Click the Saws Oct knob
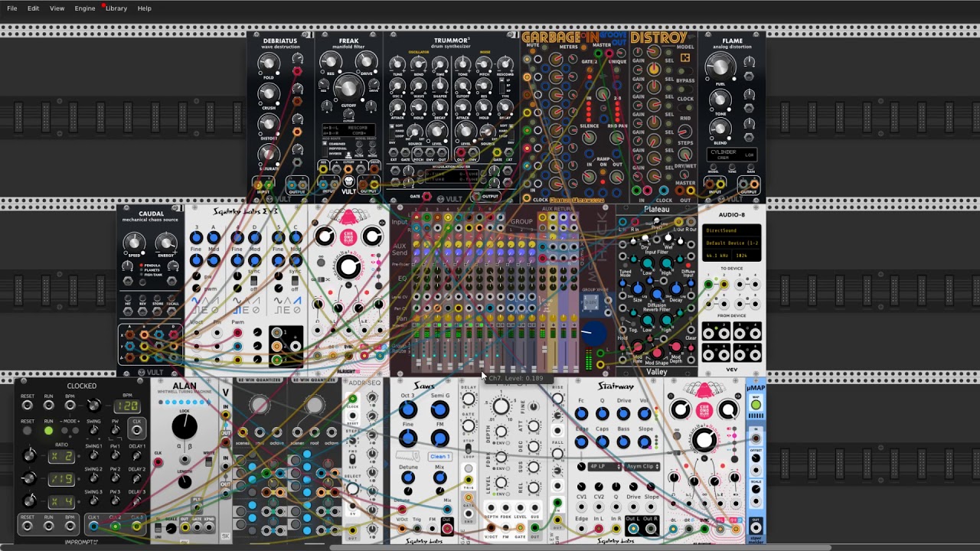980x551 pixels. point(407,410)
